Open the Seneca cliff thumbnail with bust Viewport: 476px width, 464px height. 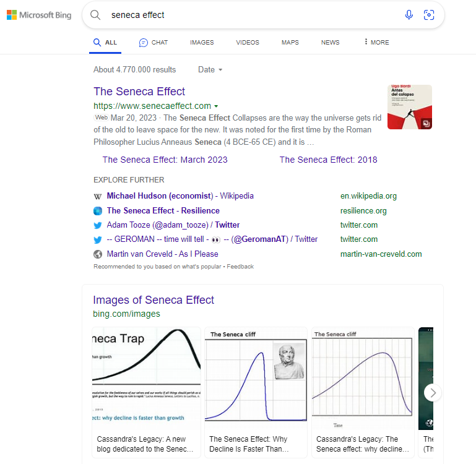(x=255, y=379)
